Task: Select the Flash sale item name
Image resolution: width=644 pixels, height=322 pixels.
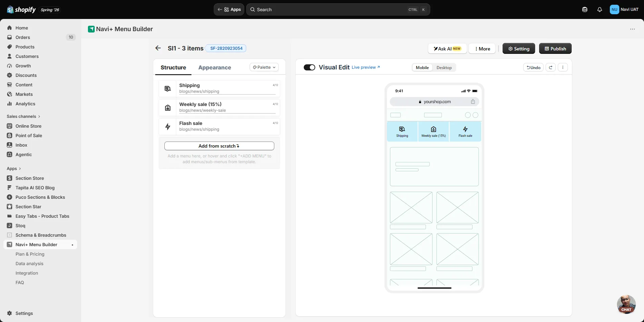Action: (191, 123)
